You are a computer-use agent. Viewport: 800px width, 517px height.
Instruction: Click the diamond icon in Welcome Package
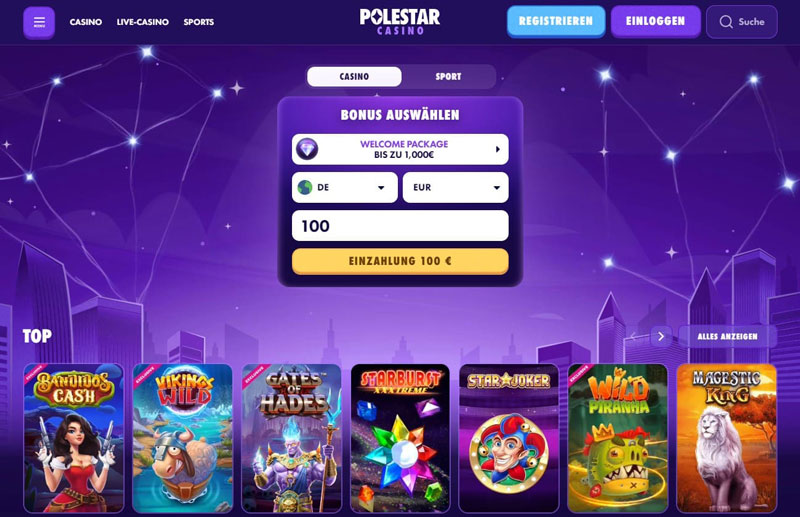point(307,150)
